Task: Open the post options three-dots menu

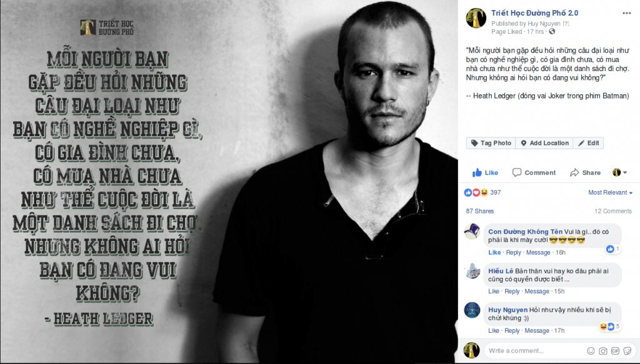Action: coord(626,14)
